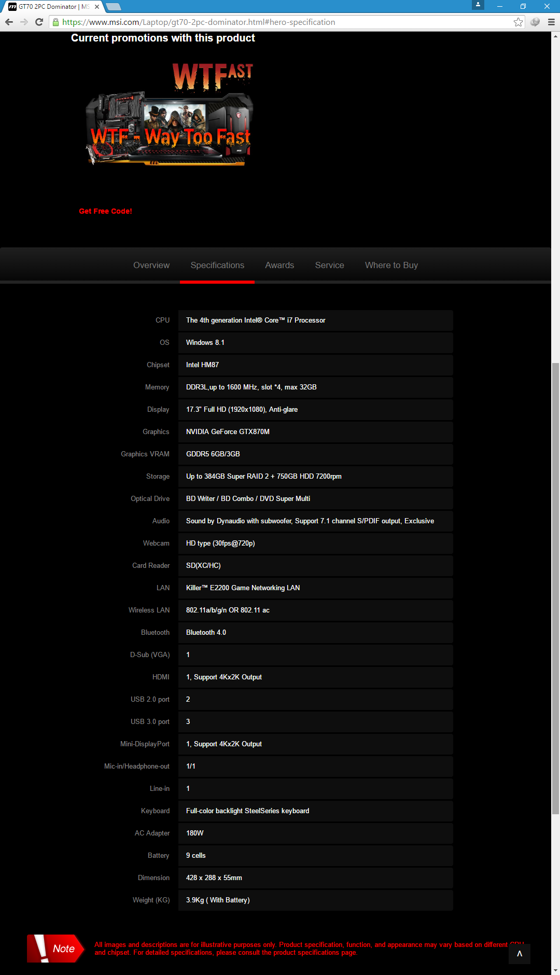The height and width of the screenshot is (975, 560).
Task: Open the Where to Buy tab
Action: click(391, 265)
